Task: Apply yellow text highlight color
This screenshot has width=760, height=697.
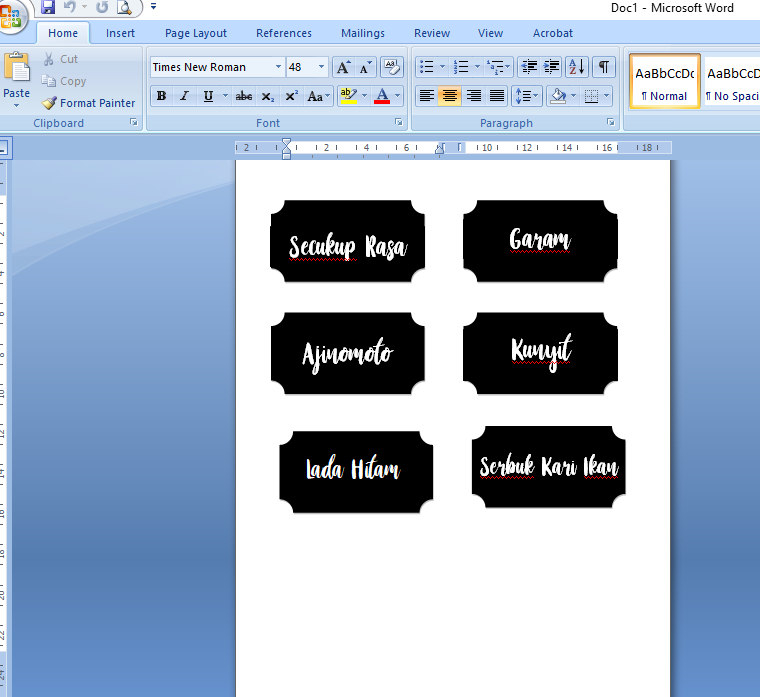Action: (x=348, y=96)
